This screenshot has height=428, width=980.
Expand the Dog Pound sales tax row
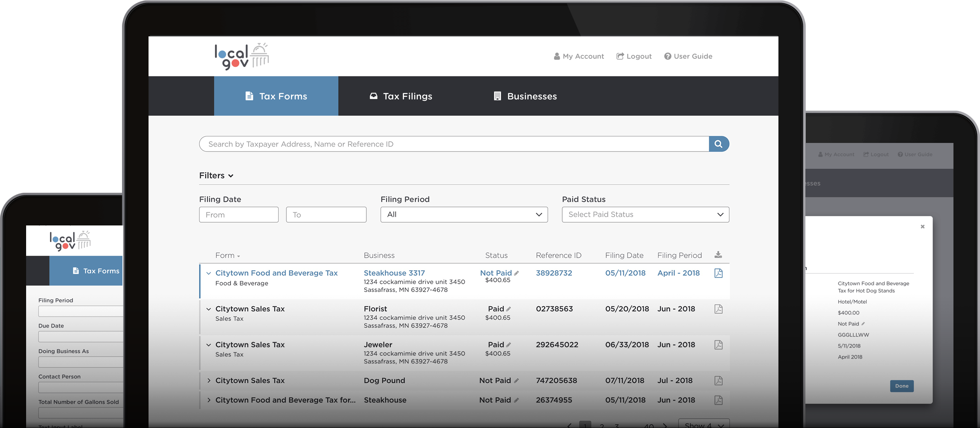(x=208, y=380)
